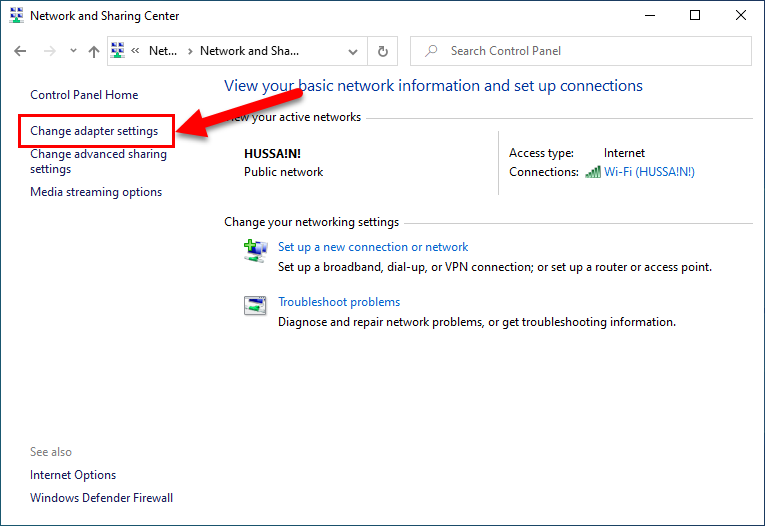Click the Troubleshoot problems icon
The height and width of the screenshot is (526, 765).
(x=255, y=306)
